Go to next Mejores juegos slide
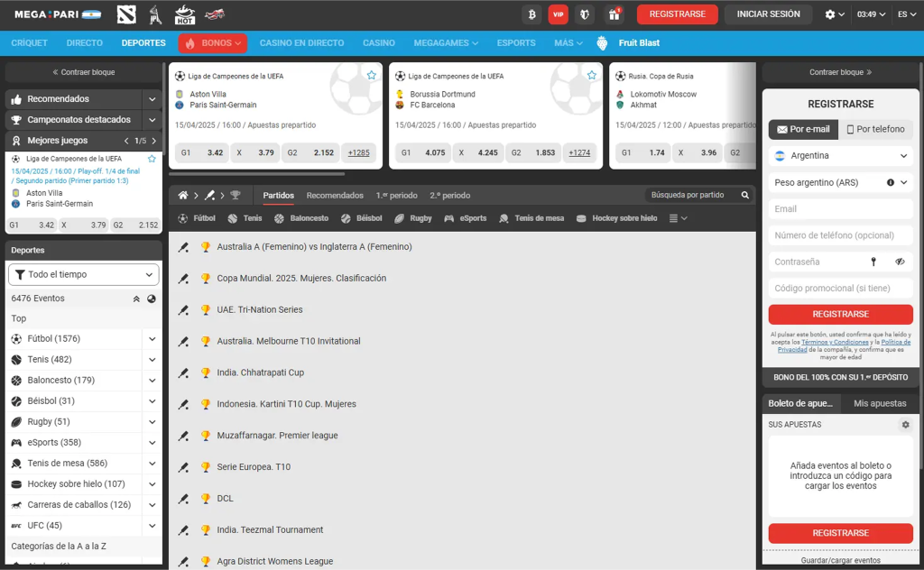This screenshot has width=924, height=570. click(153, 141)
